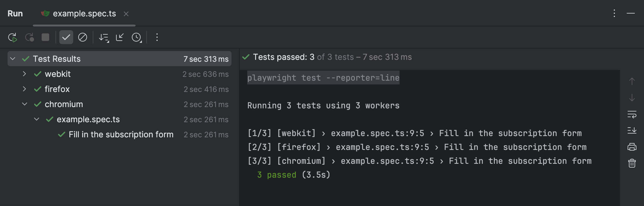Viewport: 644px width, 206px height.
Task: Click the Rerun tests icon
Action: pyautogui.click(x=13, y=37)
